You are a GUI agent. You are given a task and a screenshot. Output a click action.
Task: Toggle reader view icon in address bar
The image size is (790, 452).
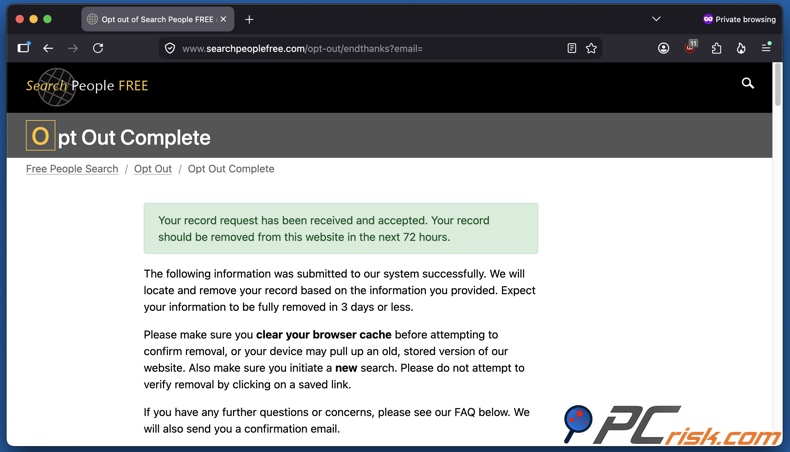tap(571, 48)
